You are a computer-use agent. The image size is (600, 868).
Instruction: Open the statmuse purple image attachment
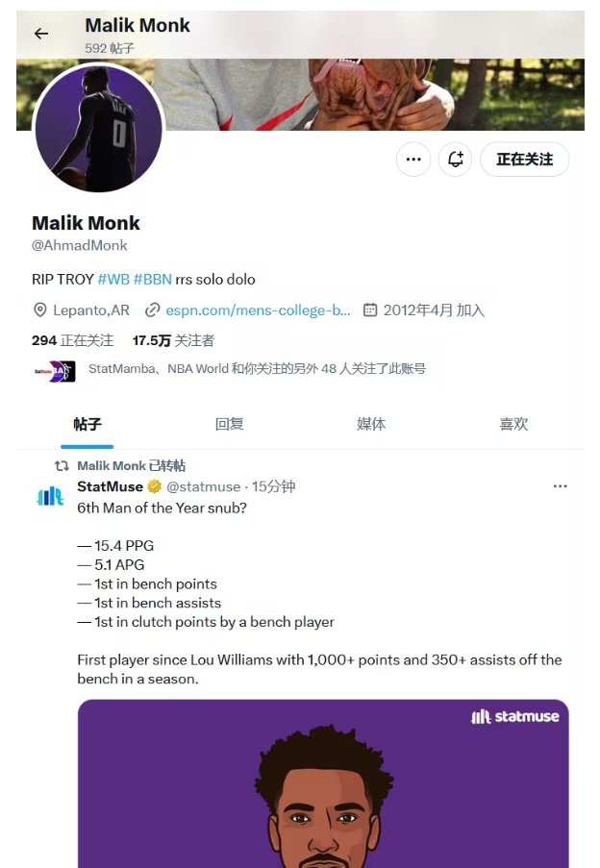tap(323, 783)
